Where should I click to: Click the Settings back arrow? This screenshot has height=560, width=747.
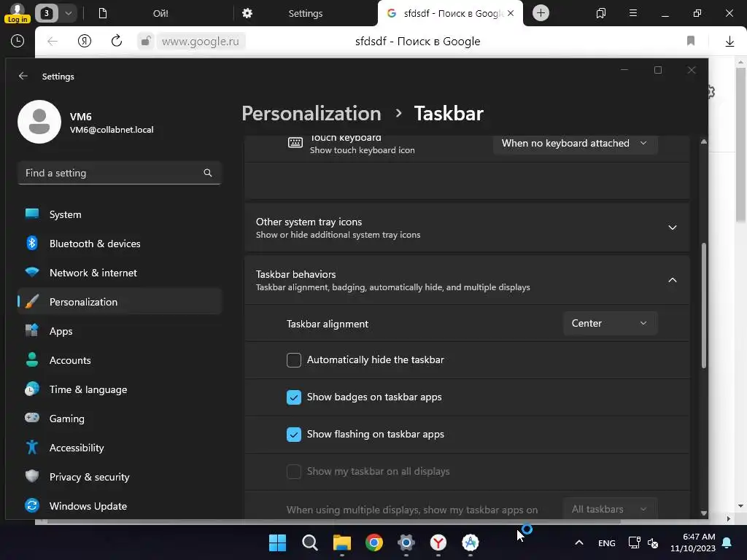pos(23,76)
